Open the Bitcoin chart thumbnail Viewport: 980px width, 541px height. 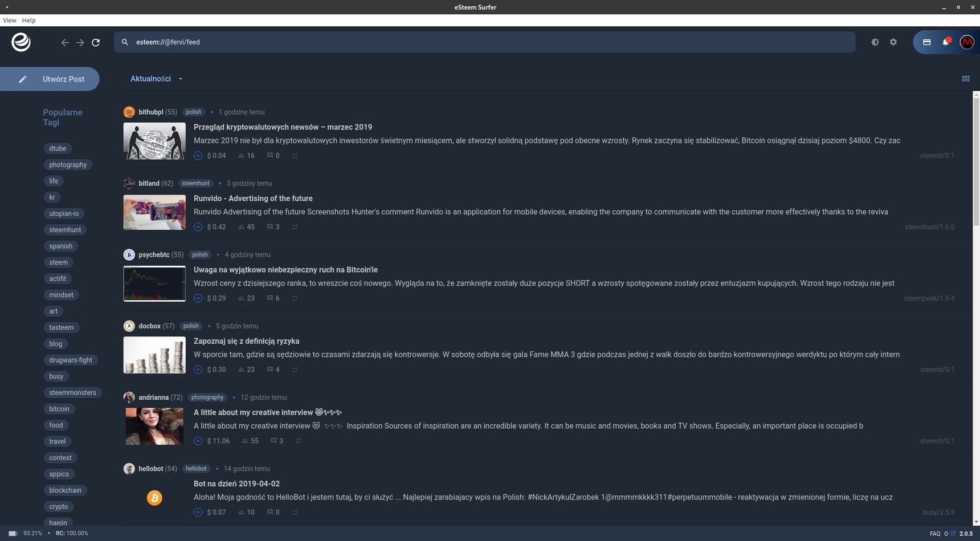(x=154, y=283)
